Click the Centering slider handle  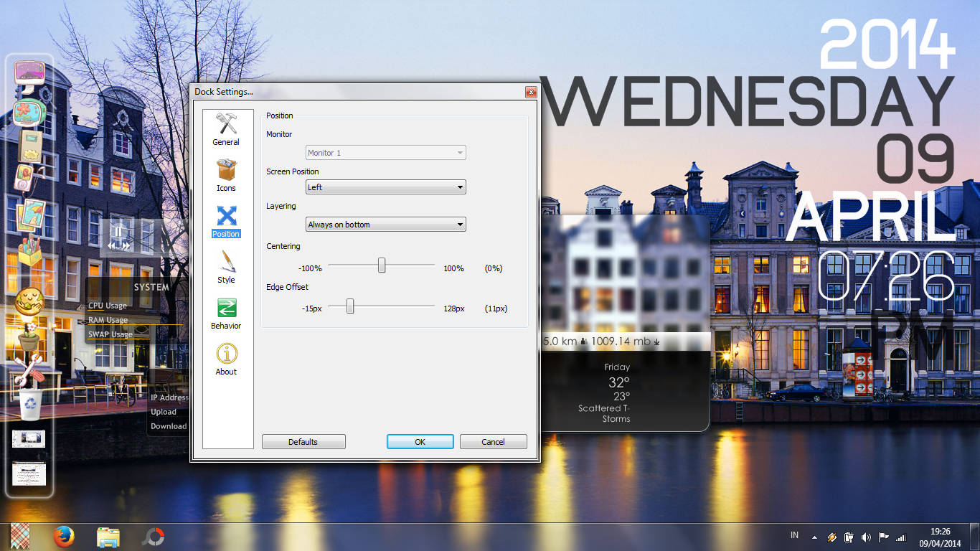click(382, 265)
